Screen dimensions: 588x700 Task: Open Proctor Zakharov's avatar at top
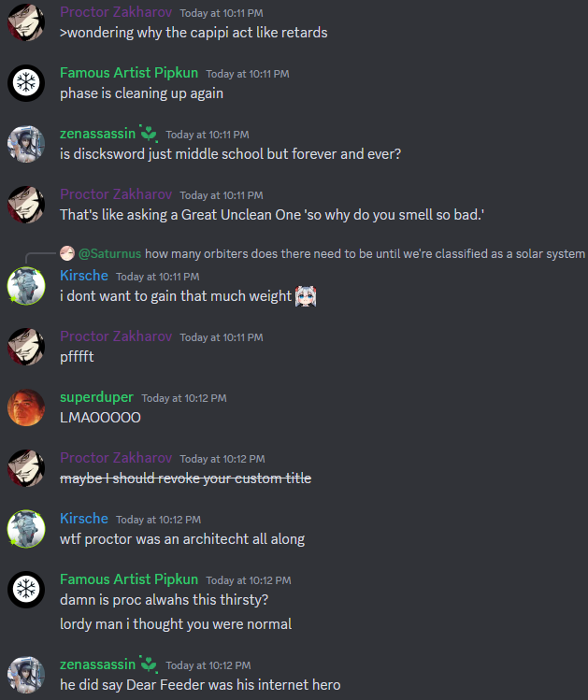[26, 22]
